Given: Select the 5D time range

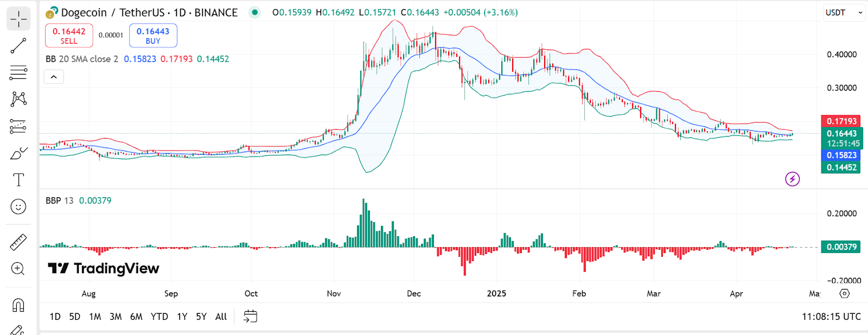Looking at the screenshot, I should pyautogui.click(x=75, y=317).
